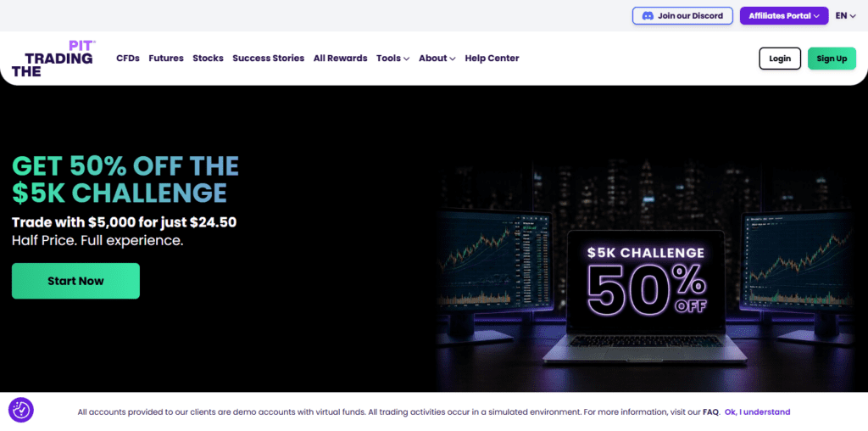The image size is (868, 431).
Task: Click the Start Now button
Action: point(75,281)
